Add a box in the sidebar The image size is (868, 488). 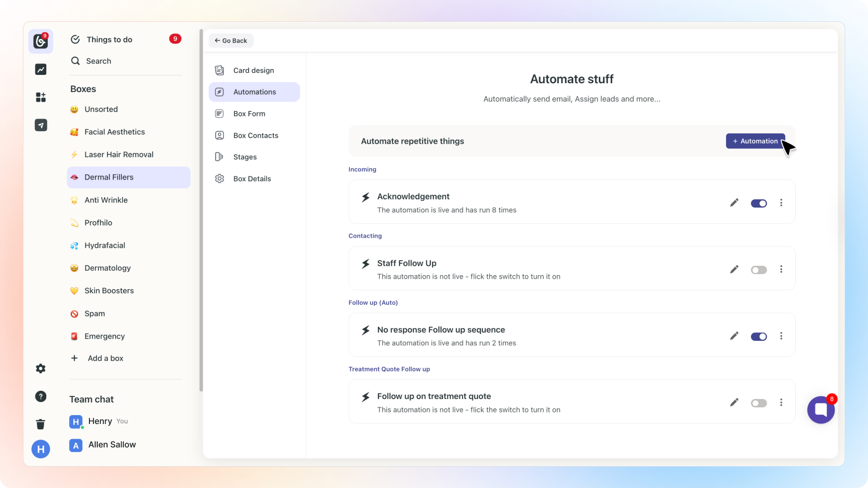[99, 358]
